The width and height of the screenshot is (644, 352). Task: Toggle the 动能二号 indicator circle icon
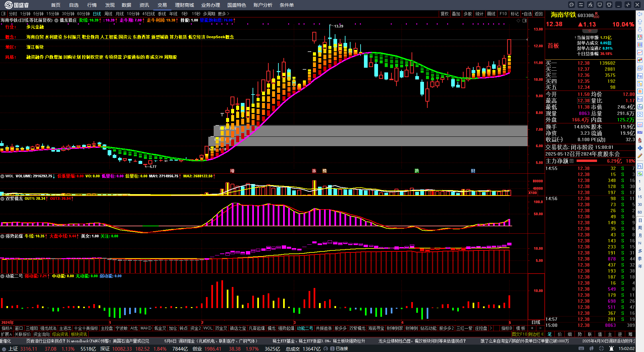click(2, 276)
